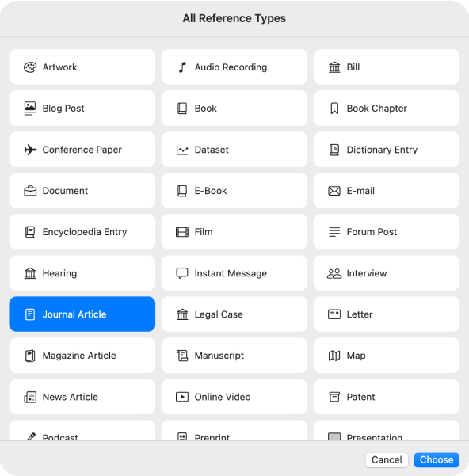Click the Dictionary Entry icon
This screenshot has width=469, height=476.
(x=334, y=150)
